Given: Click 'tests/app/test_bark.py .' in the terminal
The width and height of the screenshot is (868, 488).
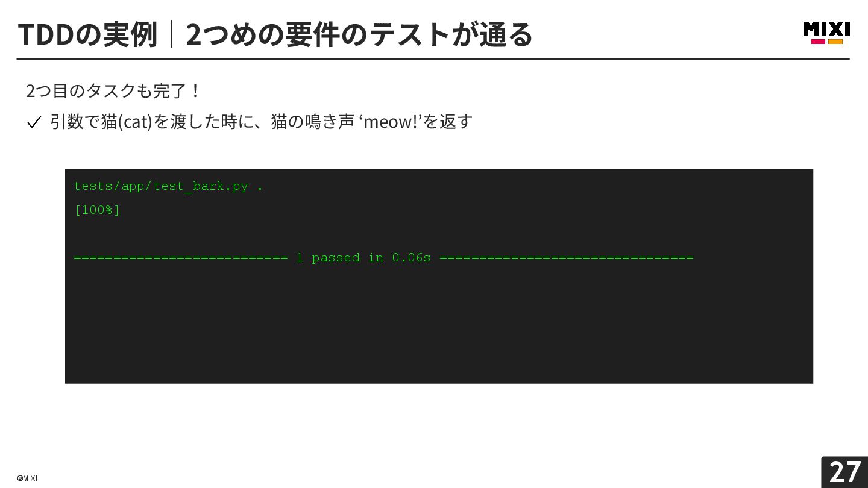Looking at the screenshot, I should tap(168, 186).
